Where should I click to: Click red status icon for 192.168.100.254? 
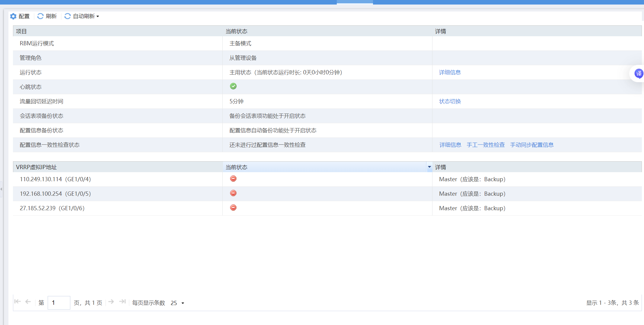pos(233,193)
